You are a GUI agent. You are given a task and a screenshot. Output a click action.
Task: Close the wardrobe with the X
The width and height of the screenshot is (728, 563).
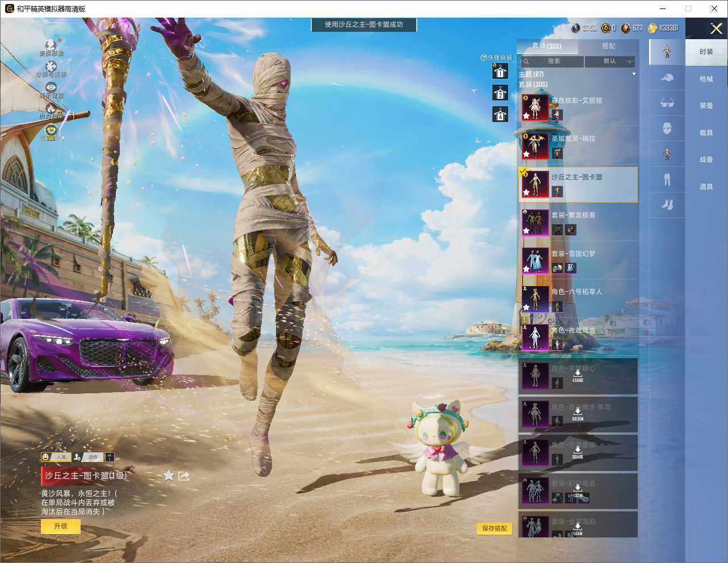tap(716, 28)
